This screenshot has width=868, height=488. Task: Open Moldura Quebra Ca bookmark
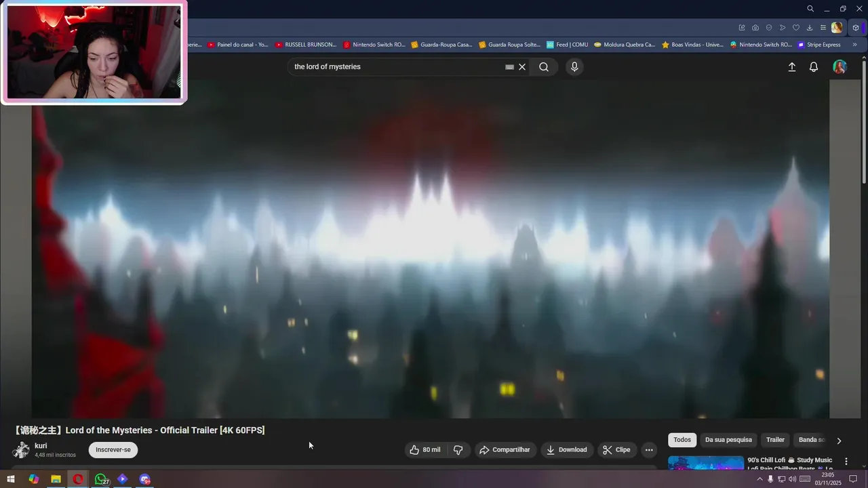[624, 45]
